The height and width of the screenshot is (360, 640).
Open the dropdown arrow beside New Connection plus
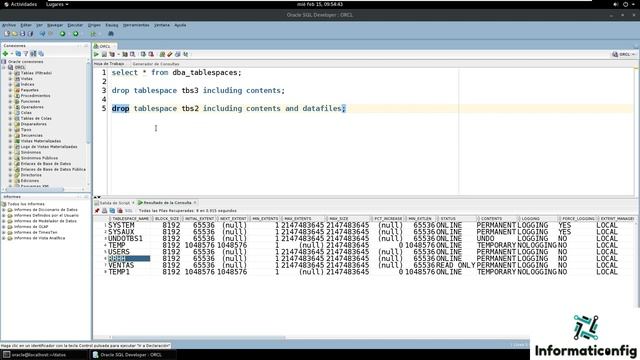point(11,53)
